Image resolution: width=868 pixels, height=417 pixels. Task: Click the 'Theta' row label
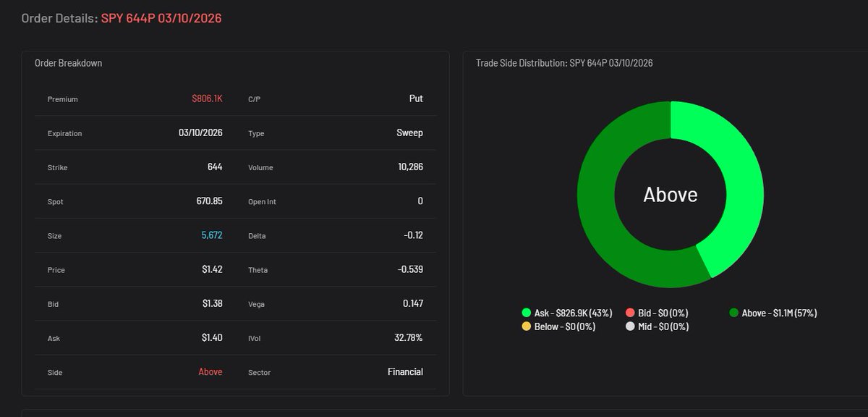click(x=258, y=270)
